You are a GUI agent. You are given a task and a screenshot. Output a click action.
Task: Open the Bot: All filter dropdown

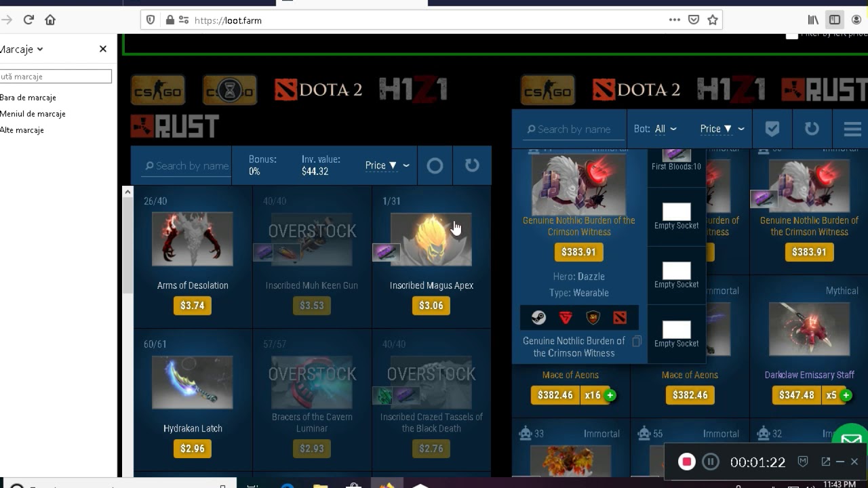coord(656,129)
